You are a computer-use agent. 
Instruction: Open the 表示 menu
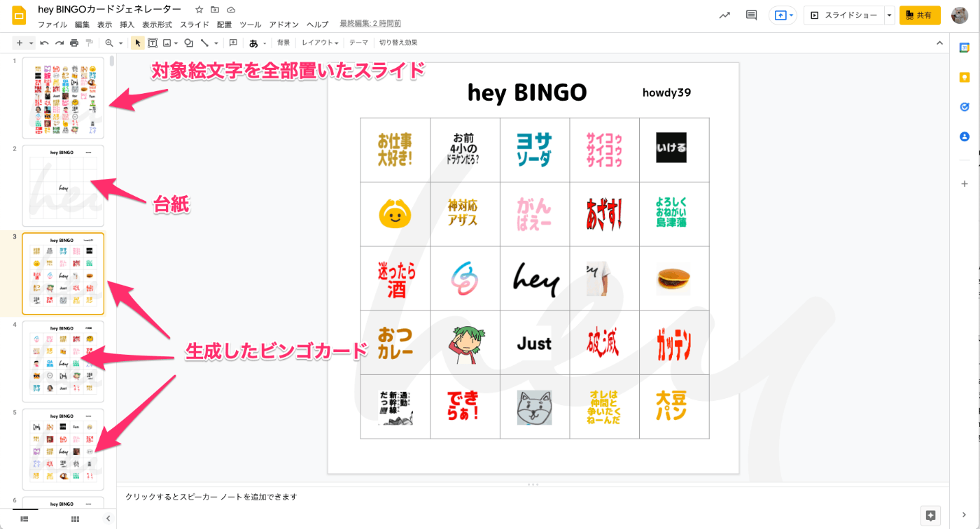pos(104,24)
